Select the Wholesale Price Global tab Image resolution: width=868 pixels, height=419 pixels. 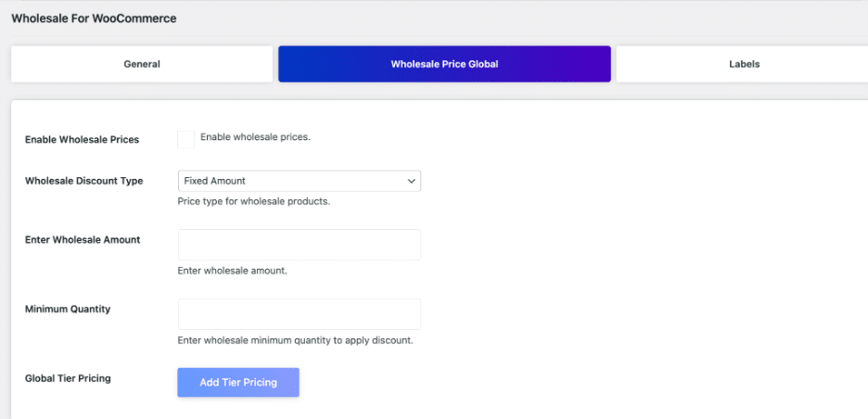point(444,64)
